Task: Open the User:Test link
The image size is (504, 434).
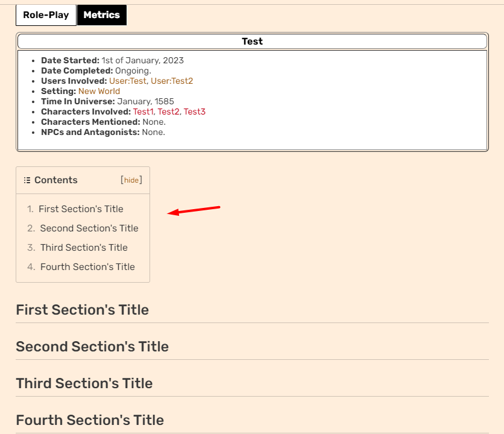Action: pos(127,81)
